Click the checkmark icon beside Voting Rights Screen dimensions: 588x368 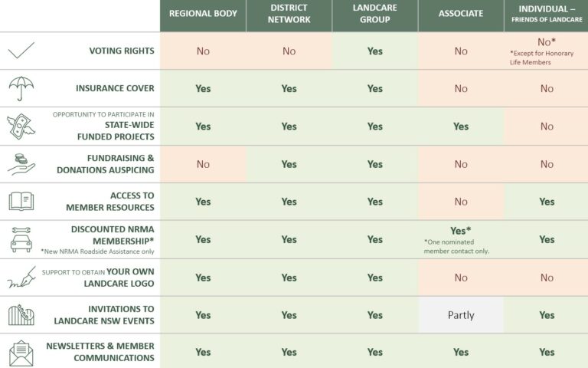(x=21, y=51)
